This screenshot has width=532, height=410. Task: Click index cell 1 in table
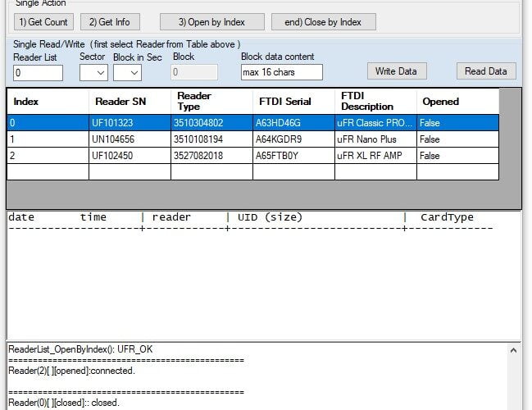(x=48, y=139)
